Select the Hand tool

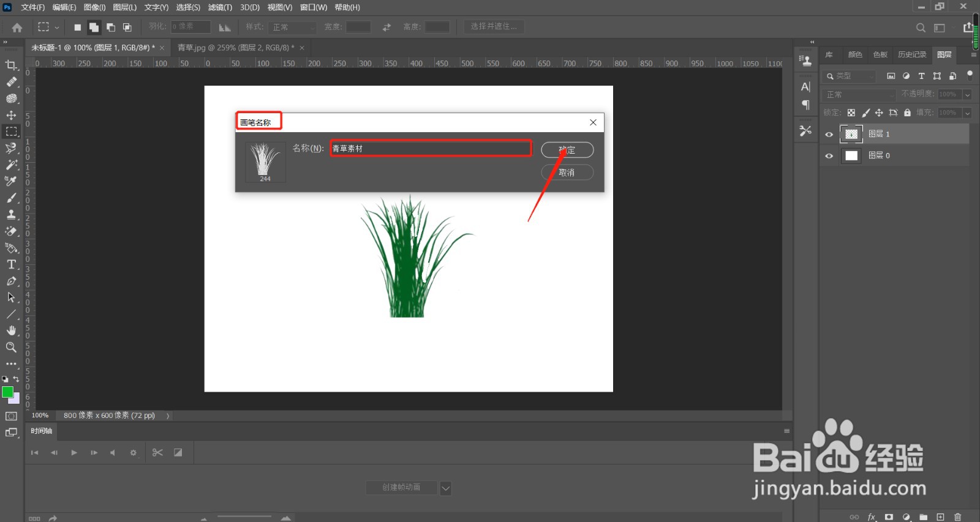click(11, 330)
